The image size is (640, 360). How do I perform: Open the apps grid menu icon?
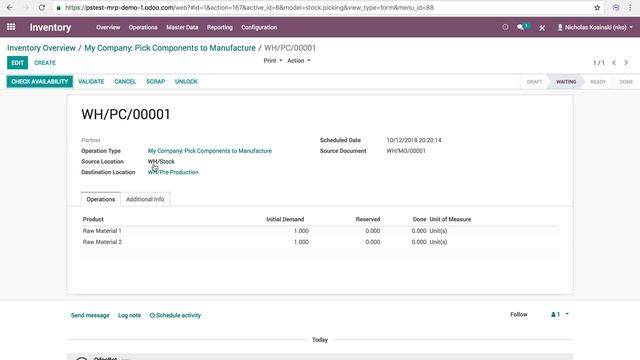tap(11, 27)
